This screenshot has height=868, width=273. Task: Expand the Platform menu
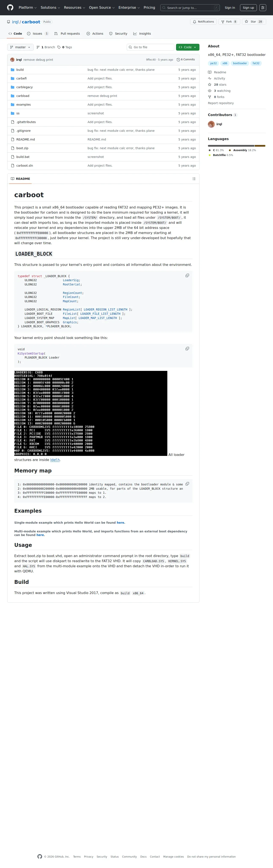pyautogui.click(x=27, y=7)
